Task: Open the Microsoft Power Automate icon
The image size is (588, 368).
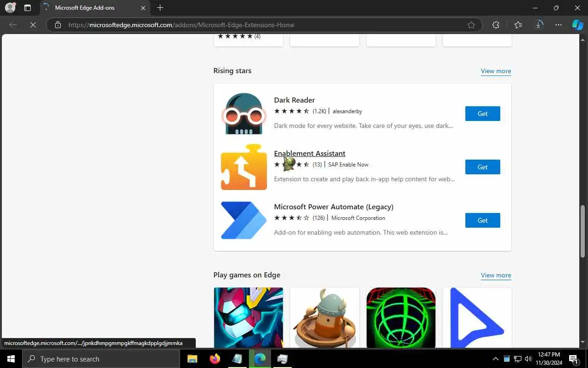Action: pyautogui.click(x=244, y=220)
